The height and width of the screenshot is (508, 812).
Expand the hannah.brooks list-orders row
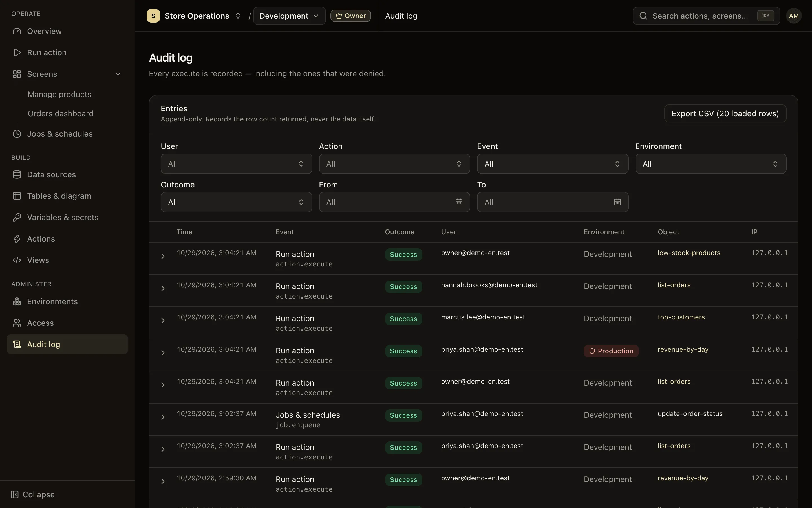[163, 289]
